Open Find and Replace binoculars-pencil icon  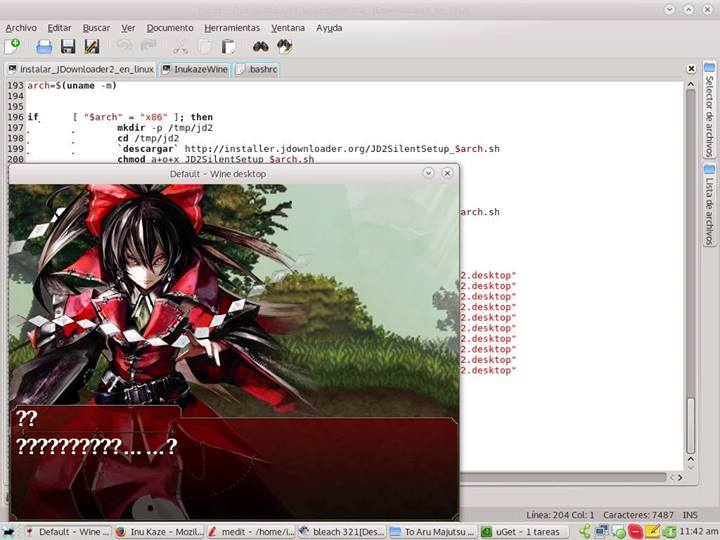[285, 46]
